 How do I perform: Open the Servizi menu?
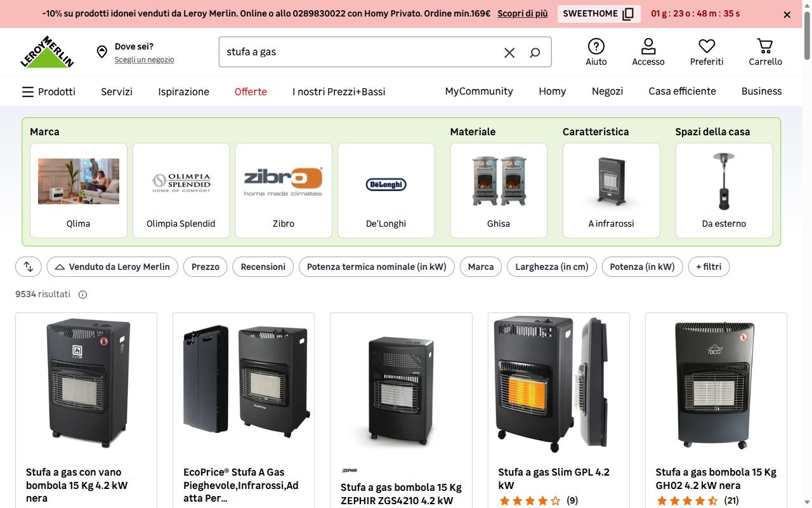pos(117,91)
